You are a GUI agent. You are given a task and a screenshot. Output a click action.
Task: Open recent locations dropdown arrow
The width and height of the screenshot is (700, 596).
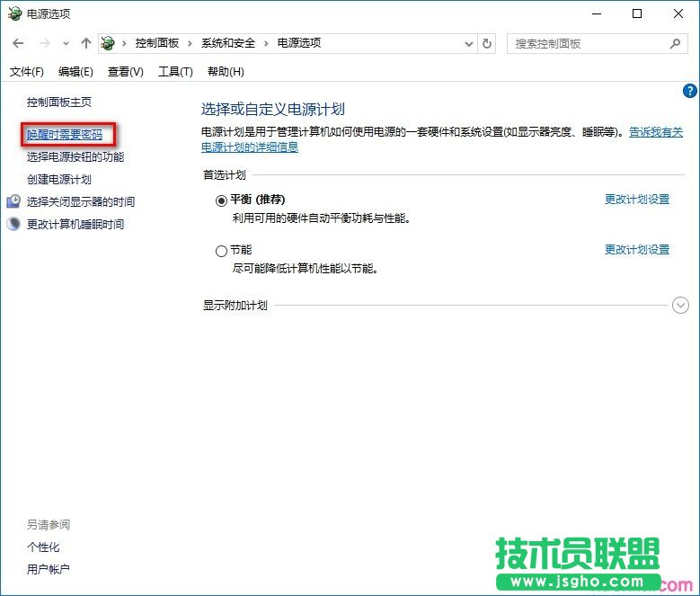[66, 43]
